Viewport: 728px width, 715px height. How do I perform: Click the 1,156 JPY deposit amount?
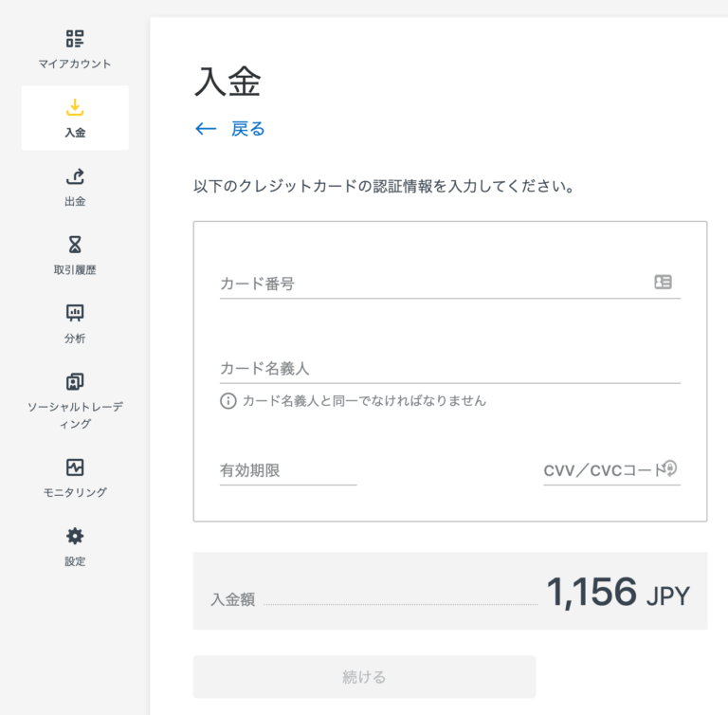(617, 593)
